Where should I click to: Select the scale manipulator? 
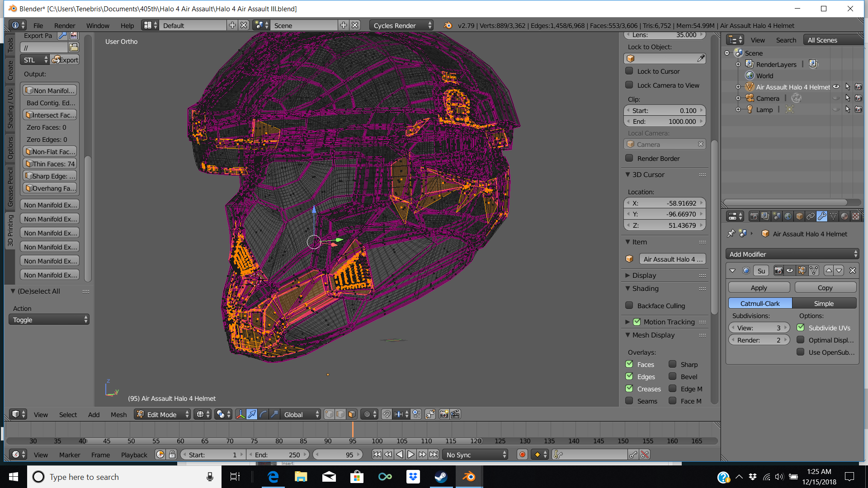click(274, 414)
